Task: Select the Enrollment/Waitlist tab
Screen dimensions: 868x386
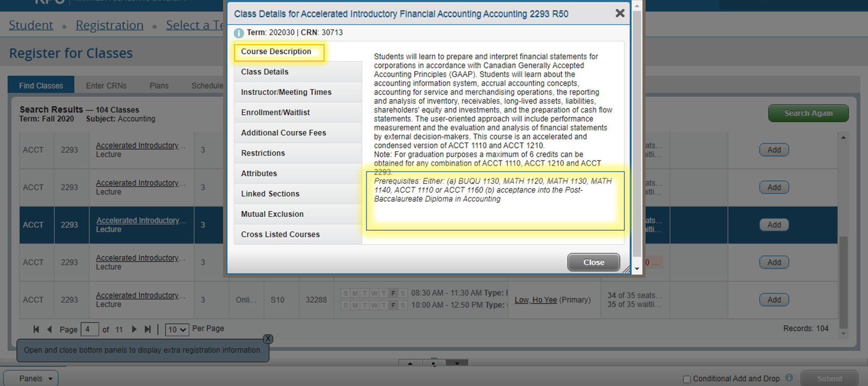Action: pos(275,113)
